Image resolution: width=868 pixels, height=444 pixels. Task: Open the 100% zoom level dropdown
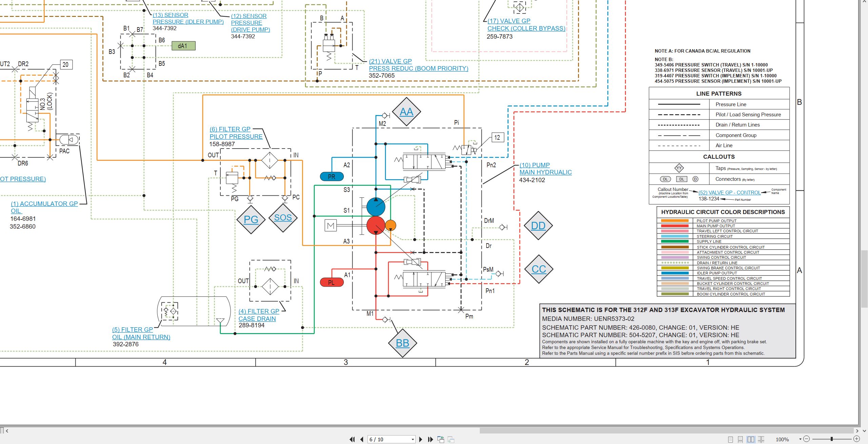[x=800, y=439]
